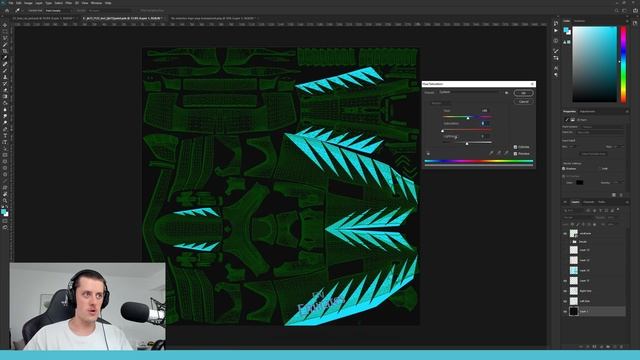640x360 pixels.
Task: Select the Lasso tool
Action: 5,38
